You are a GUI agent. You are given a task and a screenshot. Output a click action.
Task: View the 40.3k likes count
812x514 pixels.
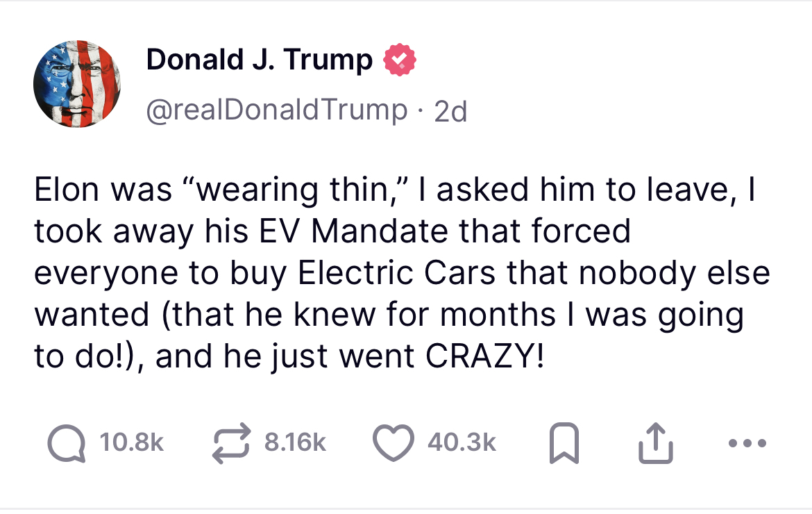(462, 443)
